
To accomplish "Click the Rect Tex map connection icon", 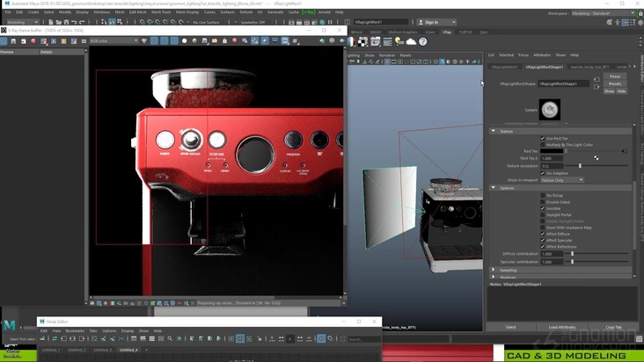I will (625, 151).
